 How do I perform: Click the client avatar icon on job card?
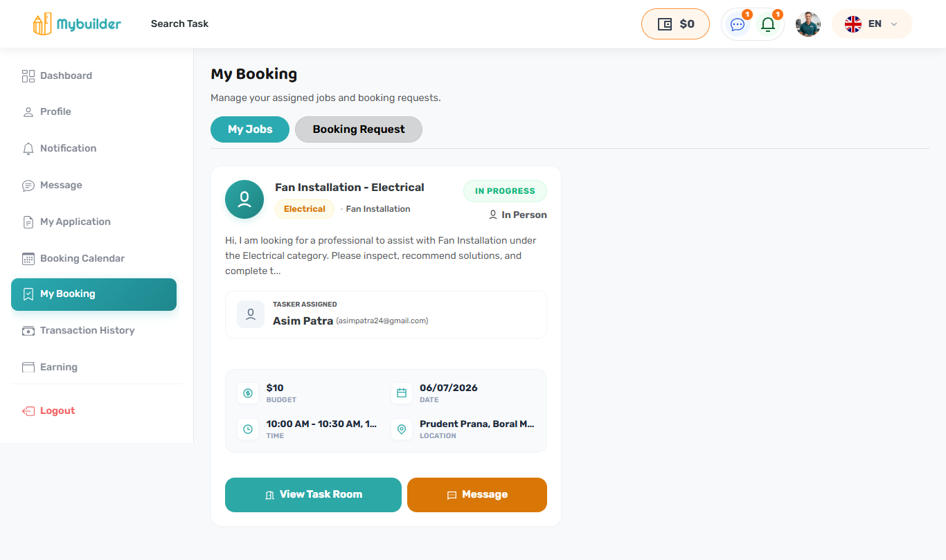[244, 199]
